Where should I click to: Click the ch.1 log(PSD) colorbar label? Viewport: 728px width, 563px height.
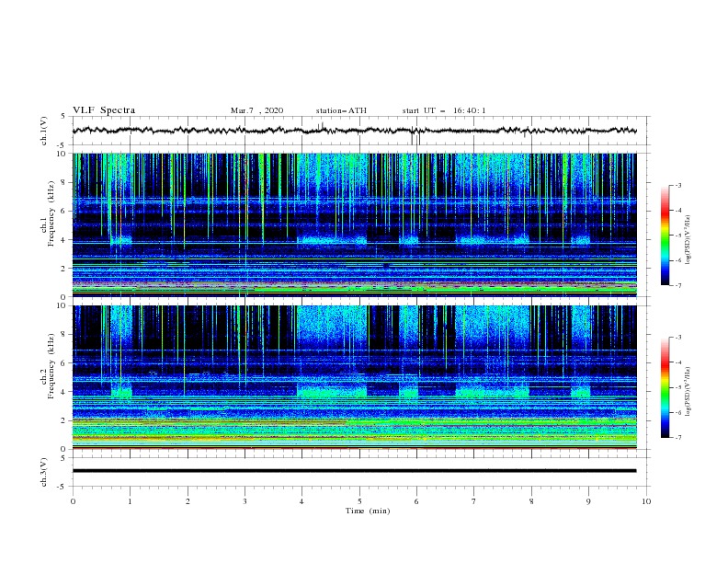pyautogui.click(x=688, y=239)
